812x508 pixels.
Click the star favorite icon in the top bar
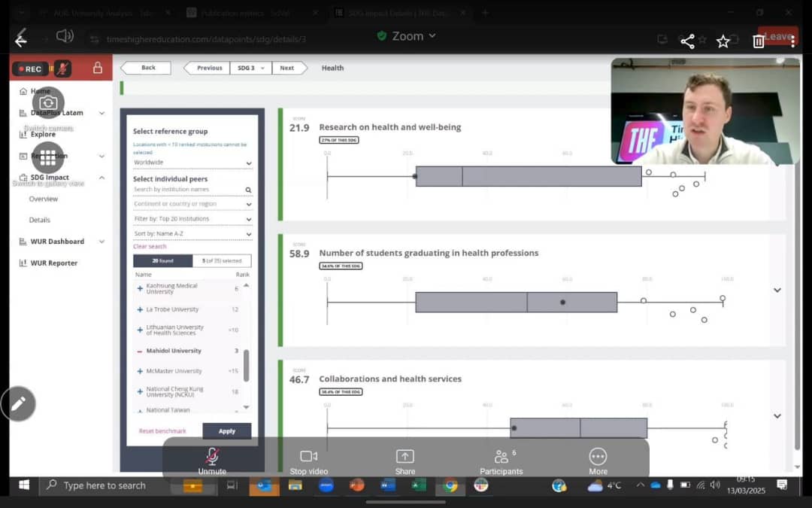723,41
